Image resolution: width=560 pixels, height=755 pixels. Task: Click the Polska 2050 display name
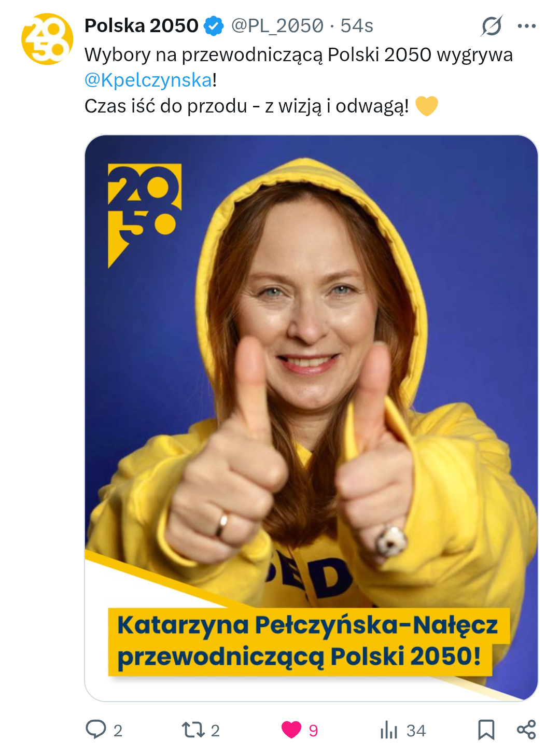click(141, 25)
